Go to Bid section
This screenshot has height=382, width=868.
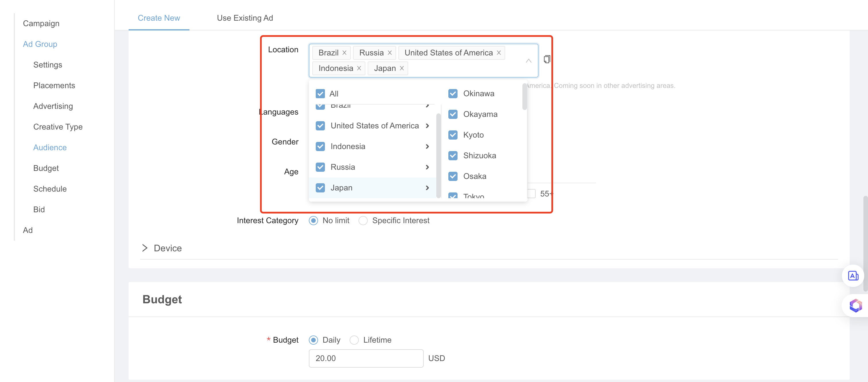pos(39,209)
